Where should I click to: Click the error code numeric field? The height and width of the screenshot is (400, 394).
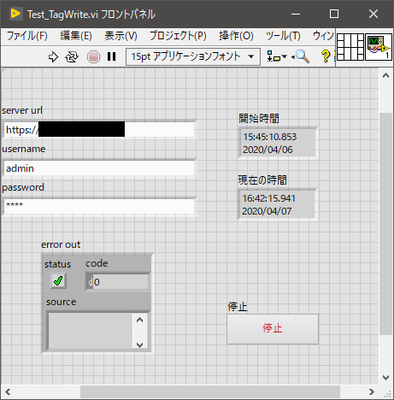[x=121, y=282]
